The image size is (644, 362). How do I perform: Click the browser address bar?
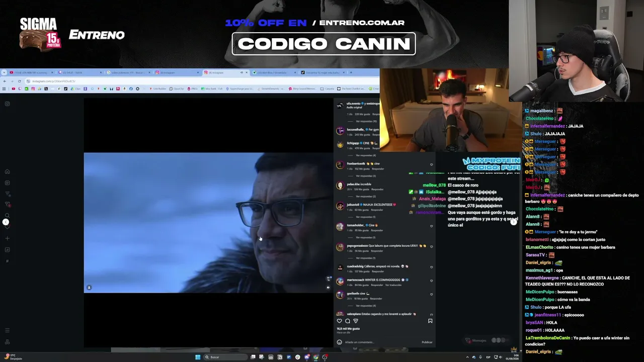pyautogui.click(x=201, y=81)
